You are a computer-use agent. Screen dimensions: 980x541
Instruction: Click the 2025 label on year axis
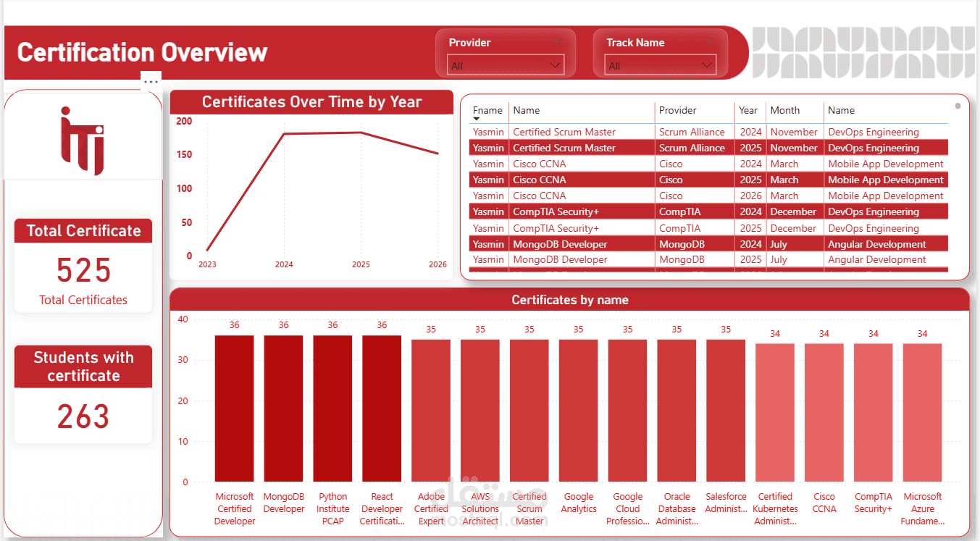(361, 264)
